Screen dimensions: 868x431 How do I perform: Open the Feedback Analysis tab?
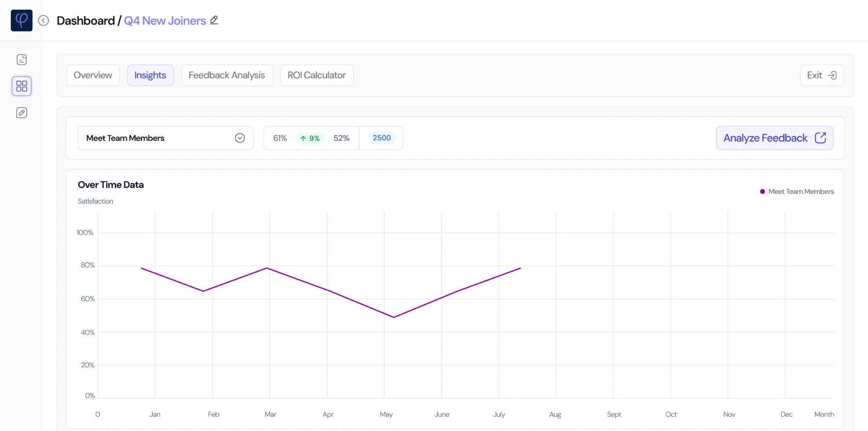[x=227, y=75]
